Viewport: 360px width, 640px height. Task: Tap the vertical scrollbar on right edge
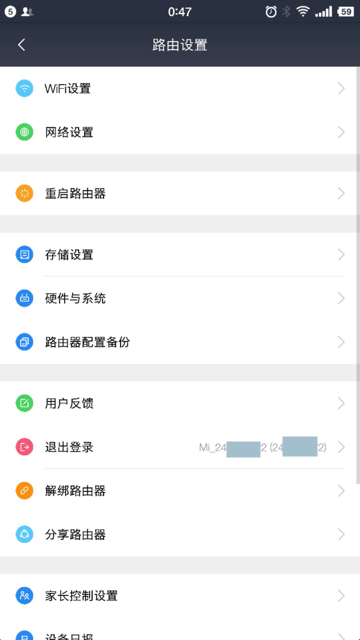click(358, 276)
